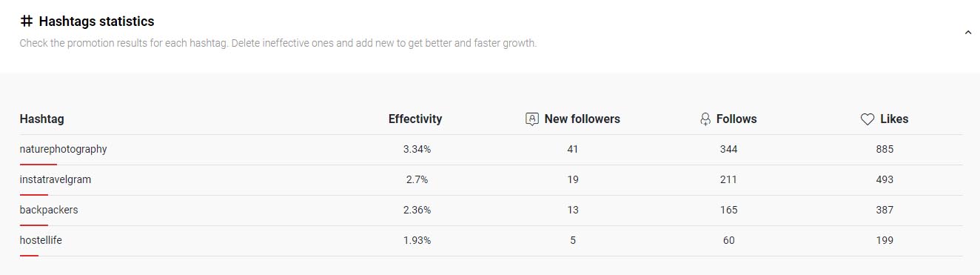Click the red bar under instatravelgram

pyautogui.click(x=34, y=194)
